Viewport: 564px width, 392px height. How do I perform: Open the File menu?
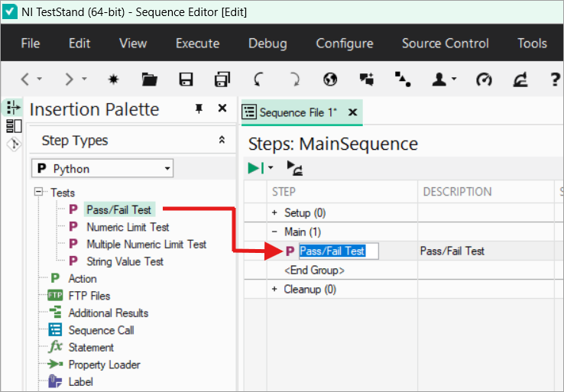tap(31, 44)
